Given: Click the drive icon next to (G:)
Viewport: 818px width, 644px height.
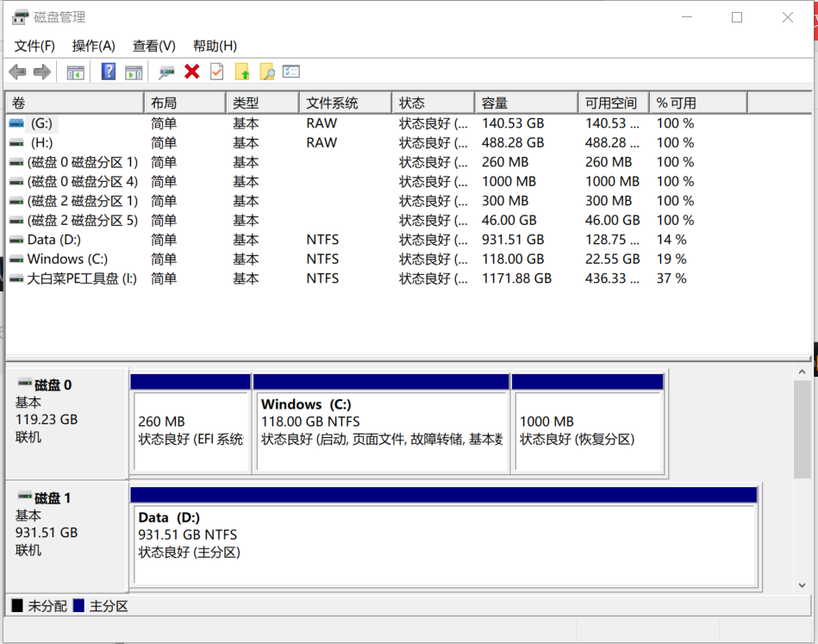Looking at the screenshot, I should pyautogui.click(x=16, y=123).
